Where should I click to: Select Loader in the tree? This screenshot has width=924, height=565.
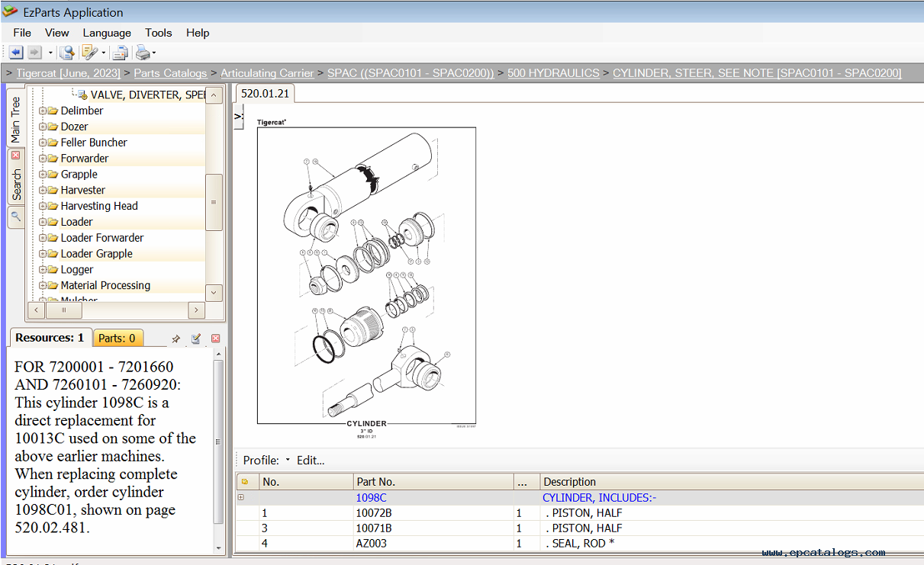[x=76, y=222]
